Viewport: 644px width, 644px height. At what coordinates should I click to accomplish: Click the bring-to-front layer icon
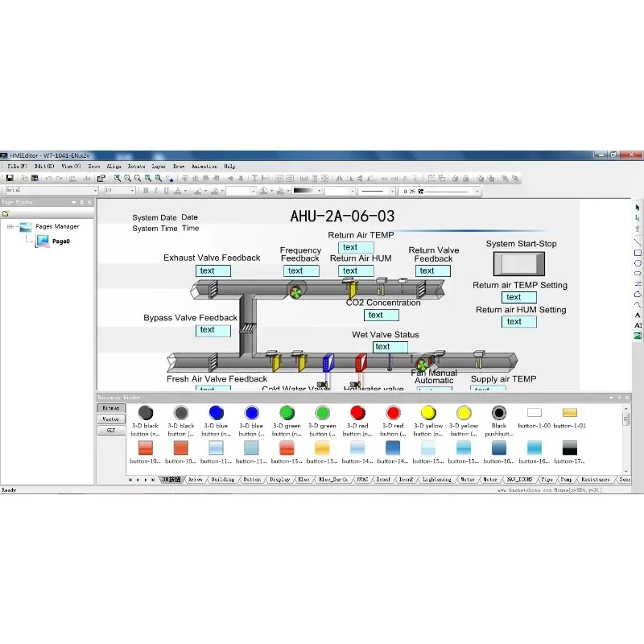click(480, 178)
